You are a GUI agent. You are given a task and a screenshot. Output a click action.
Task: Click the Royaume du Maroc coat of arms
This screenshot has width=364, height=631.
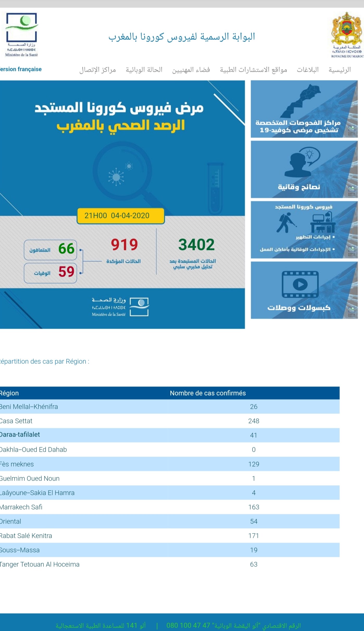[347, 35]
